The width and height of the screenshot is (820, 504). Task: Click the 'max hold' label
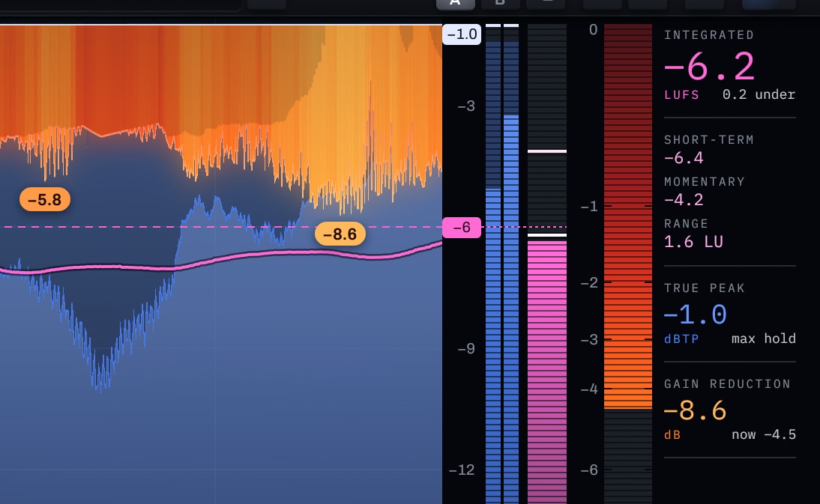(x=764, y=338)
